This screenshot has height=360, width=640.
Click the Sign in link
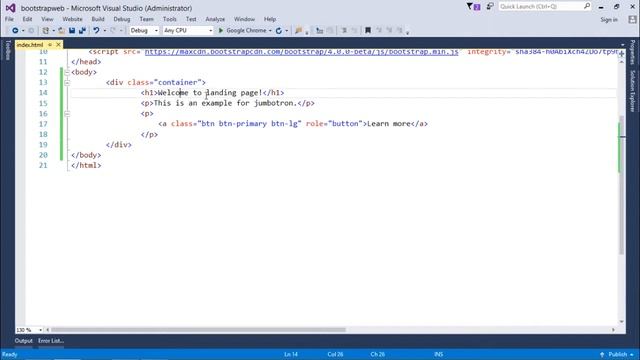click(x=609, y=19)
